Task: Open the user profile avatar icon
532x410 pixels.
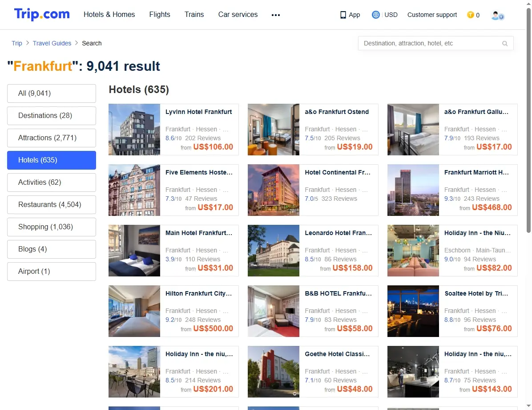Action: 497,15
